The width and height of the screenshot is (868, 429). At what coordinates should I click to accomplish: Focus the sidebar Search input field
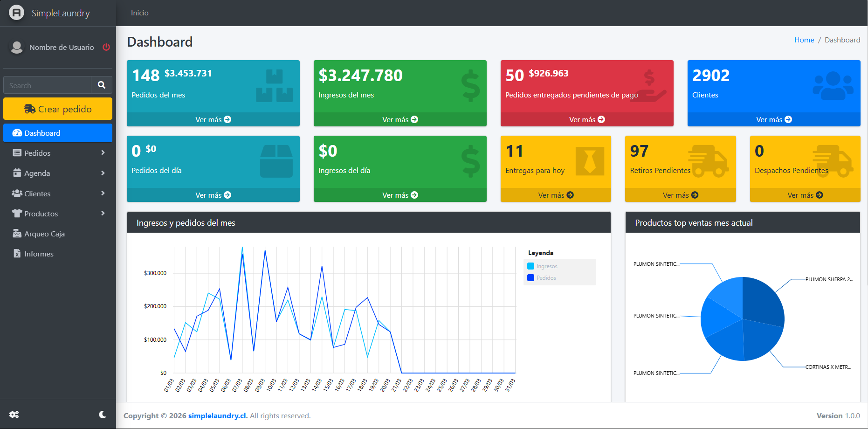[x=48, y=85]
